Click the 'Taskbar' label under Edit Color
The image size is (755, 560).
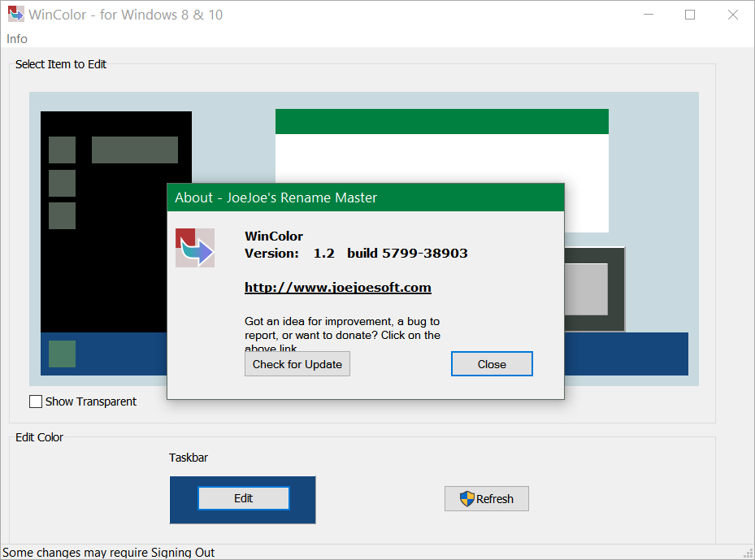click(x=189, y=458)
